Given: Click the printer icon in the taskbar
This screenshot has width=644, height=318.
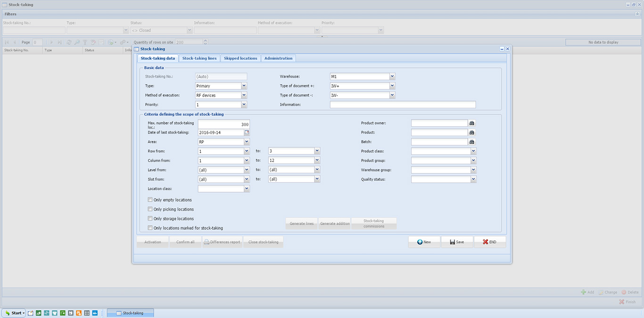Looking at the screenshot, I should coord(55,313).
